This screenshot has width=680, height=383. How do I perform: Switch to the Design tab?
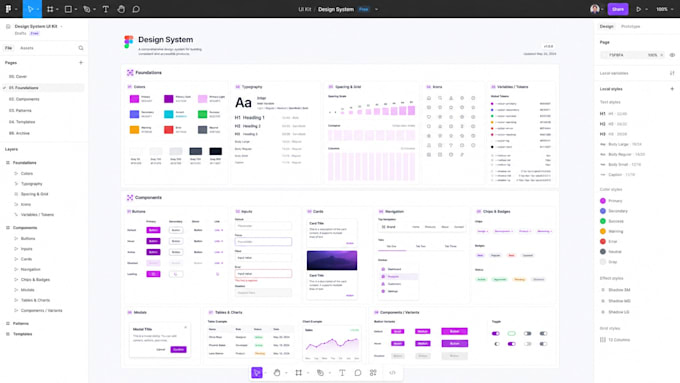(606, 26)
